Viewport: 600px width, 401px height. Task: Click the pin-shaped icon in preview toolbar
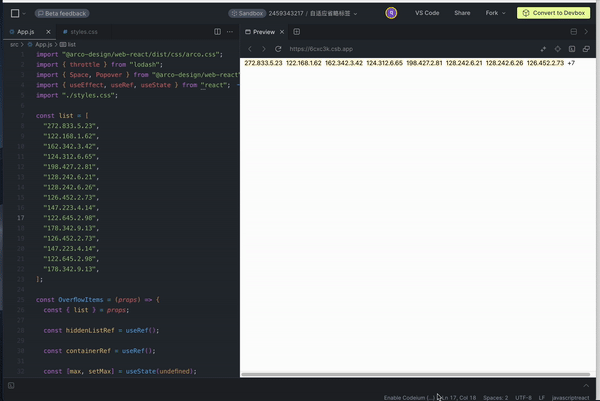(543, 49)
